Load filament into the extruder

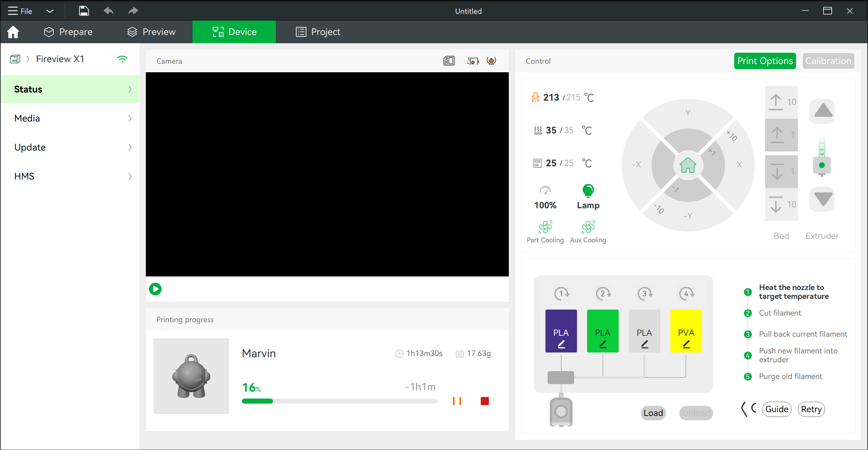coord(653,413)
